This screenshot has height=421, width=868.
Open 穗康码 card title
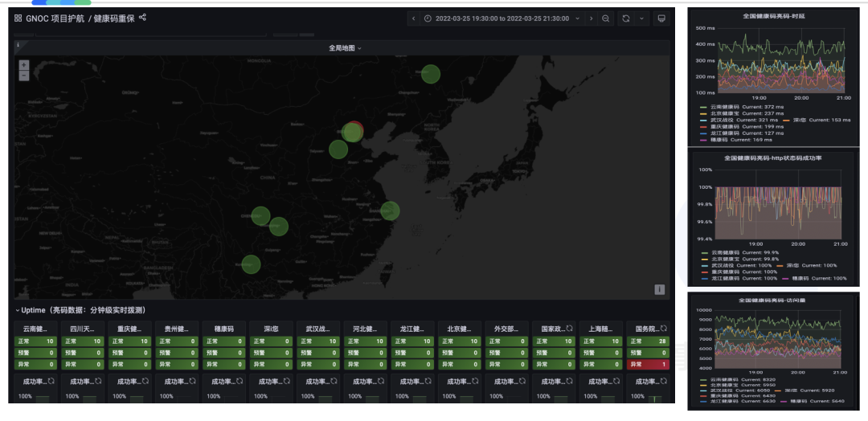coord(223,329)
